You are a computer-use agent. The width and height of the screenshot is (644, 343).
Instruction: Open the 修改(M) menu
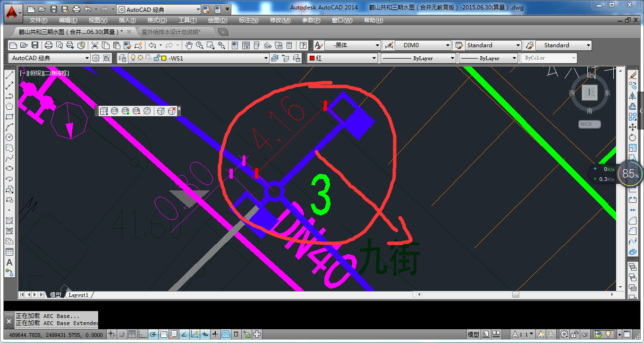280,20
